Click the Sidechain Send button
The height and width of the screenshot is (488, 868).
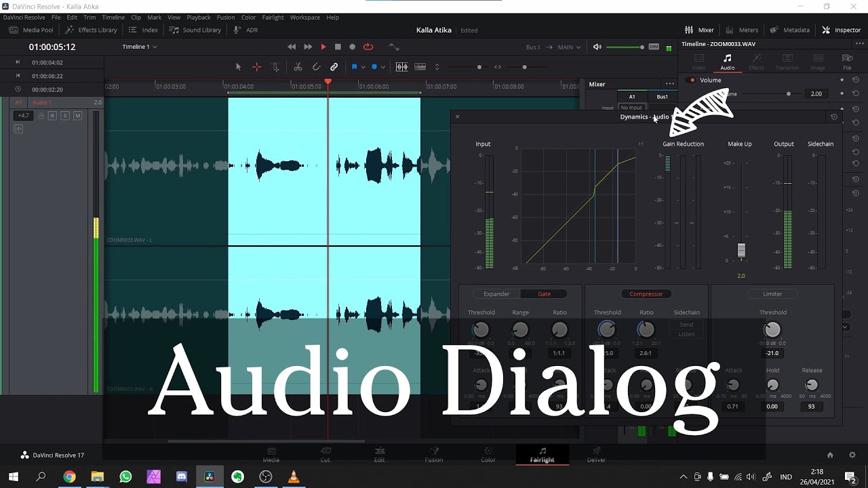pyautogui.click(x=686, y=325)
